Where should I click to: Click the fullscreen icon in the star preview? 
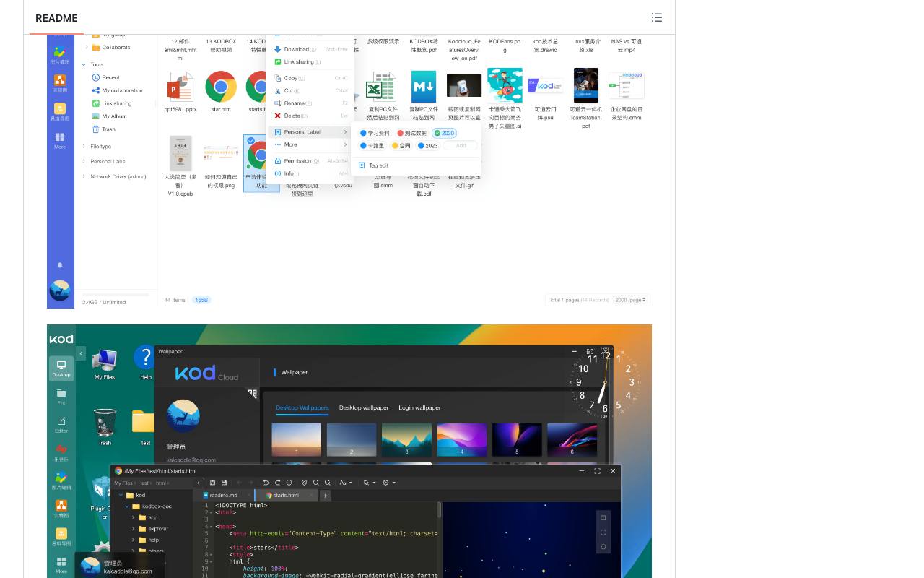coord(603,532)
